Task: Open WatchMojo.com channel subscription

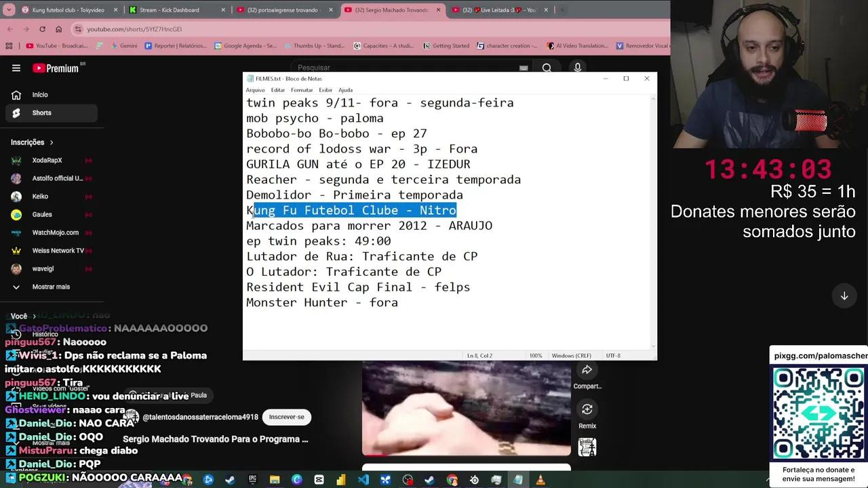Action: click(x=55, y=232)
